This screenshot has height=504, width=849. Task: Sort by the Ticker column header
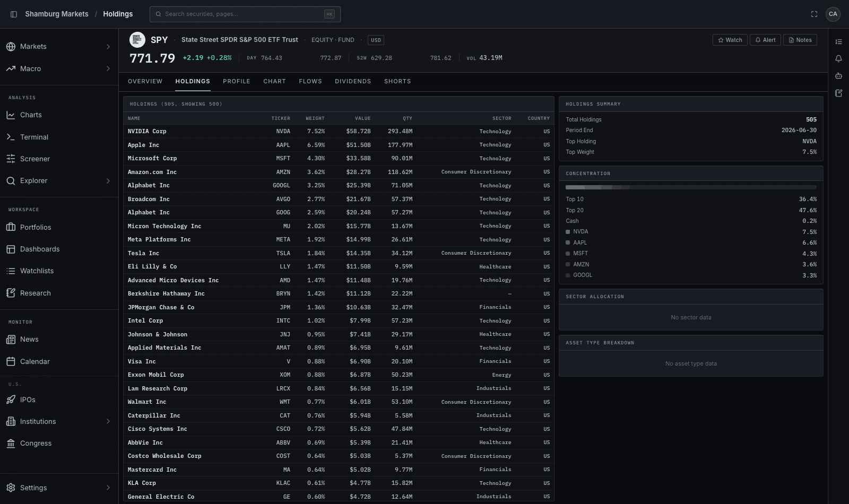(x=281, y=118)
